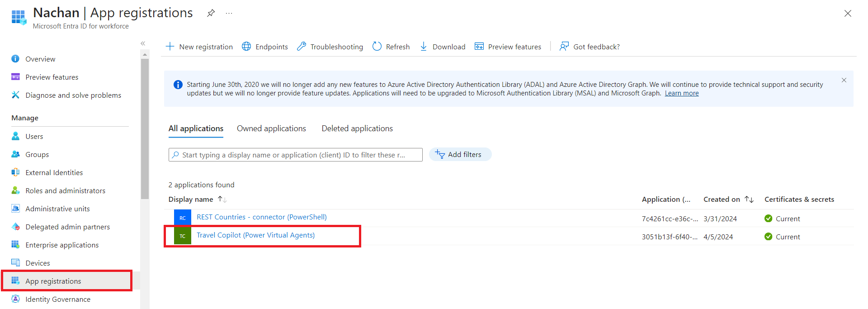Click the Learn more link in banner

(x=681, y=93)
